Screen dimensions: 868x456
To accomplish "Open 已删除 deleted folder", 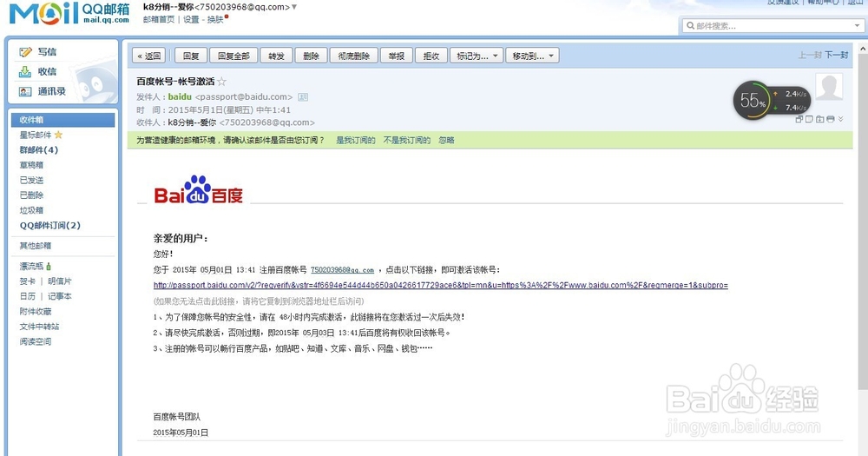I will click(x=31, y=195).
